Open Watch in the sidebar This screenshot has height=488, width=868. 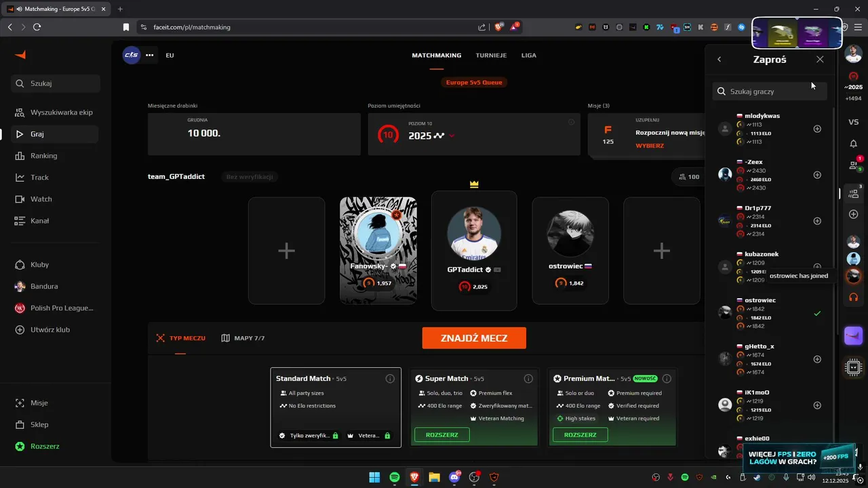[x=54, y=199]
